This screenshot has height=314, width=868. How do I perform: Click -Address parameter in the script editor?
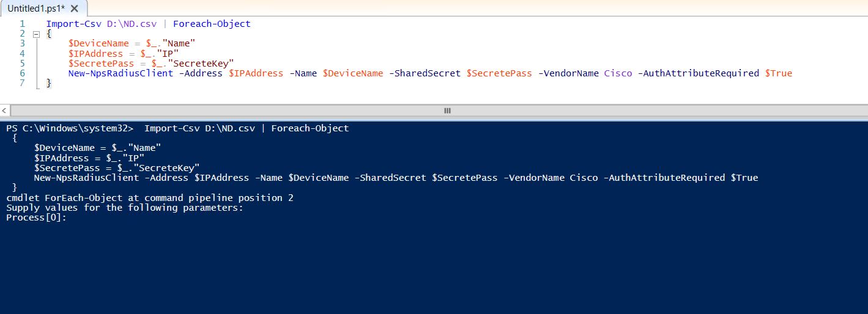(x=201, y=73)
